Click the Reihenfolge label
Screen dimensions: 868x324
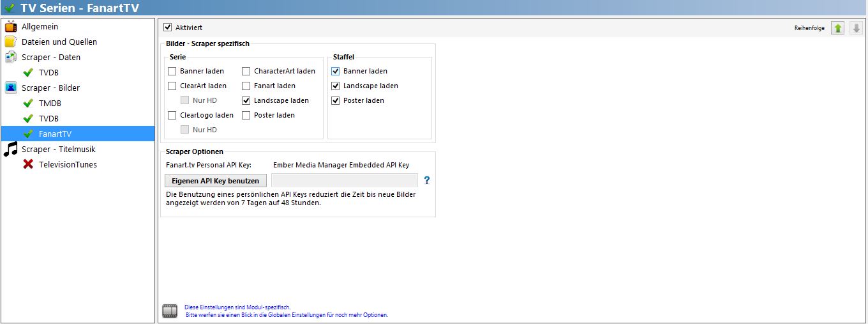(809, 28)
